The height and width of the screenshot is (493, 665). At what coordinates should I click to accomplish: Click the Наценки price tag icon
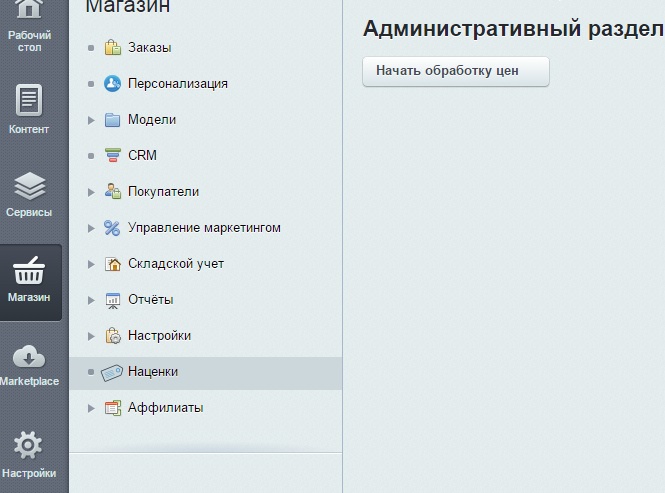click(112, 372)
